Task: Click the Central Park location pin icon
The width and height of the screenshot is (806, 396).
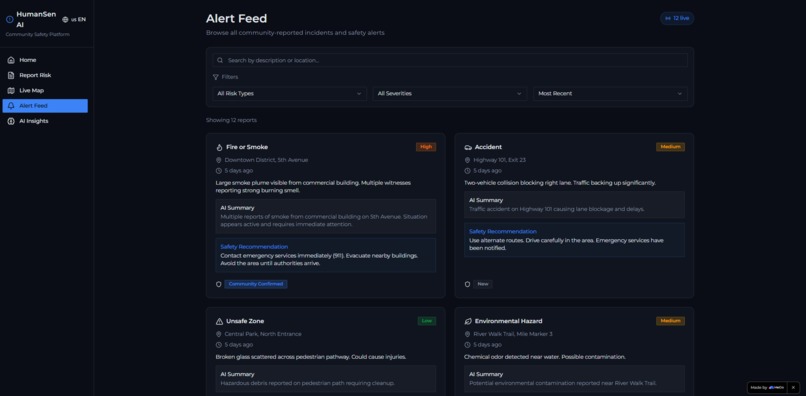Action: (x=218, y=334)
